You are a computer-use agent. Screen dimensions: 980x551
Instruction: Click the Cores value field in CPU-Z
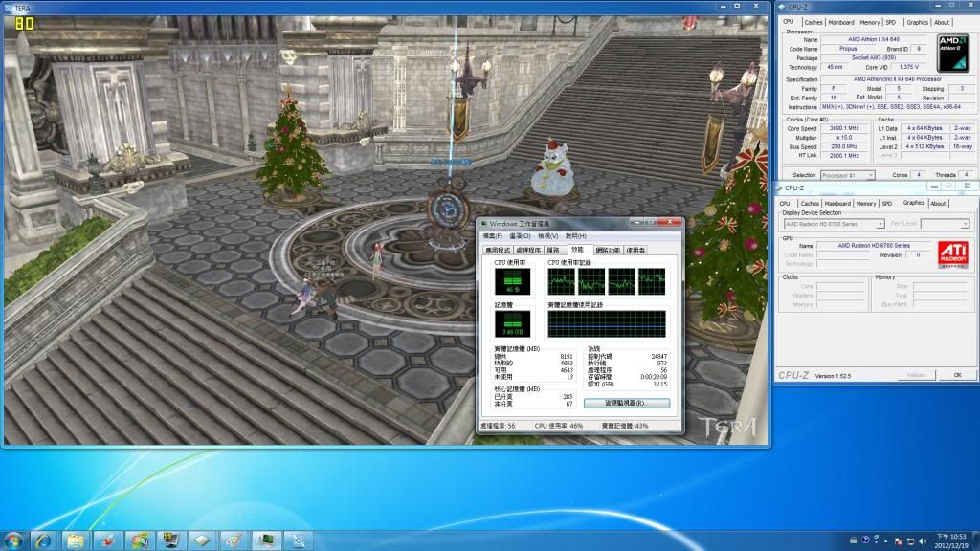pos(918,175)
